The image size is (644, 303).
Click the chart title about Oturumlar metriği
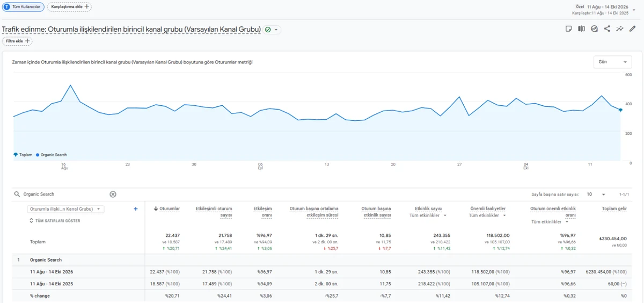(132, 62)
